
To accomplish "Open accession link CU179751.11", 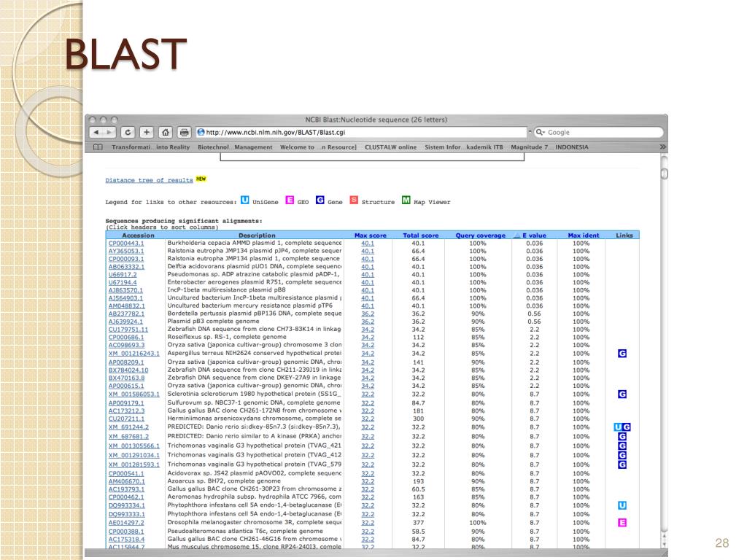I will click(128, 329).
